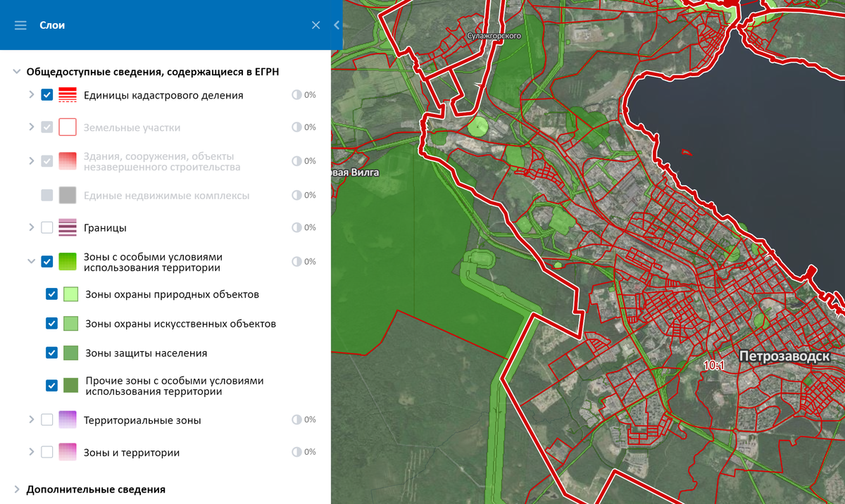
Task: Expand Дополнительные сведения section
Action: tap(17, 489)
